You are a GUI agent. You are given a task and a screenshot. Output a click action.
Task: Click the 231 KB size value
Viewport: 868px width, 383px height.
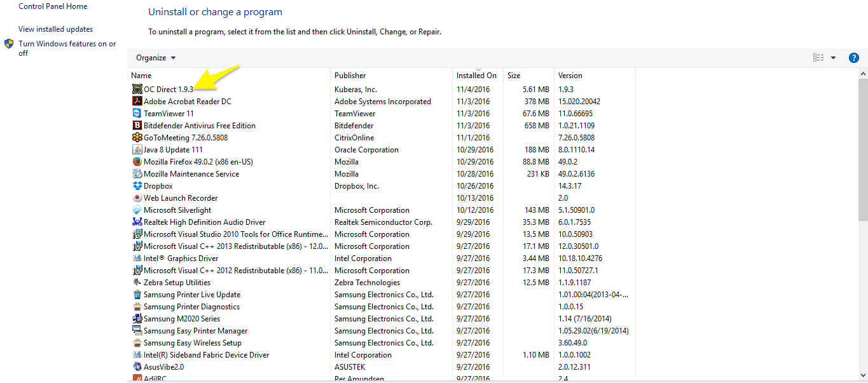539,174
